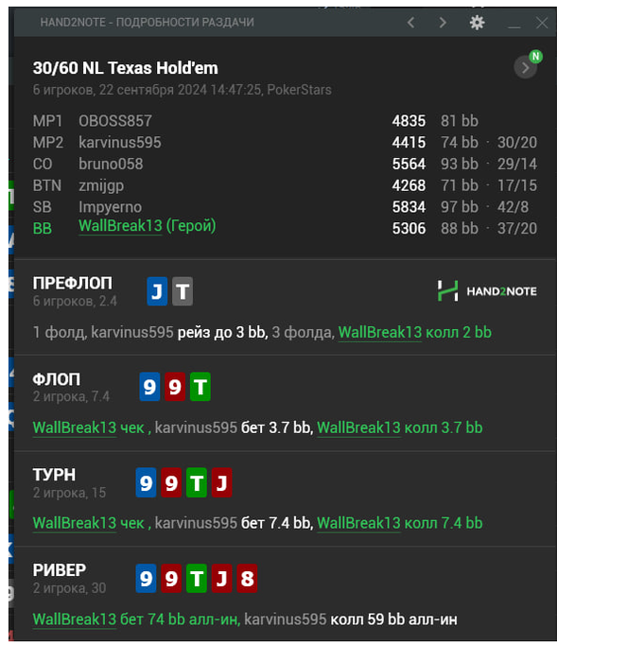The image size is (644, 662).
Task: Open settings gear in title bar
Action: (x=477, y=23)
